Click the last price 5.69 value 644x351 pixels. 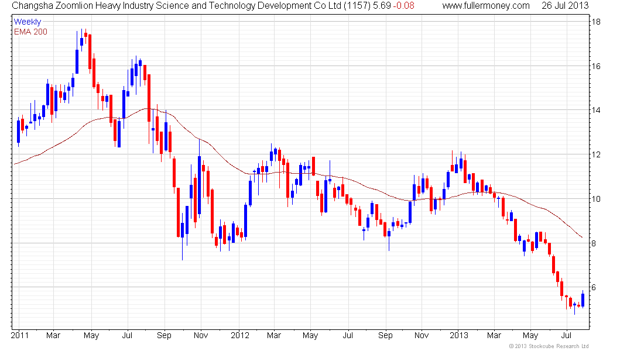[382, 6]
